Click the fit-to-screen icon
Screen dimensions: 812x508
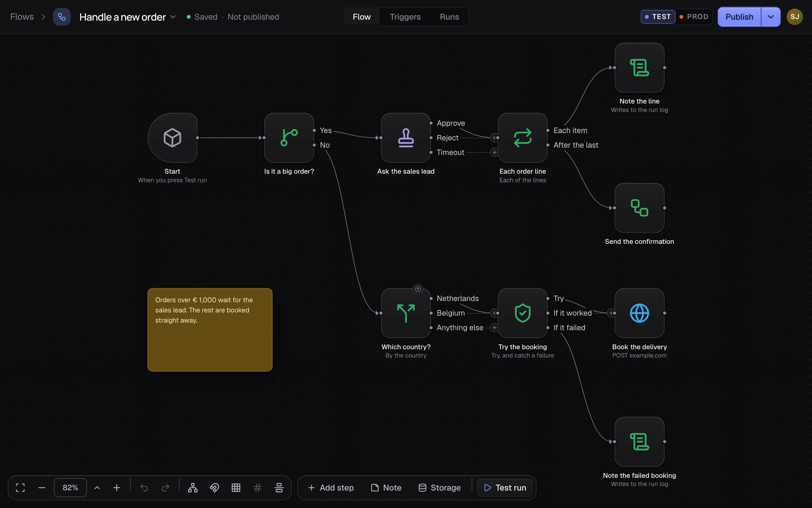[21, 487]
